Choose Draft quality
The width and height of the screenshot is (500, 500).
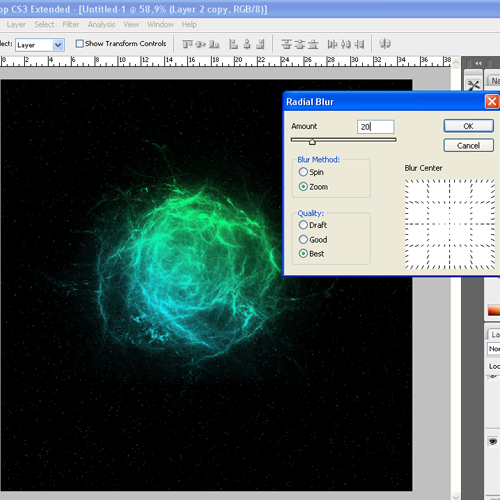(303, 225)
